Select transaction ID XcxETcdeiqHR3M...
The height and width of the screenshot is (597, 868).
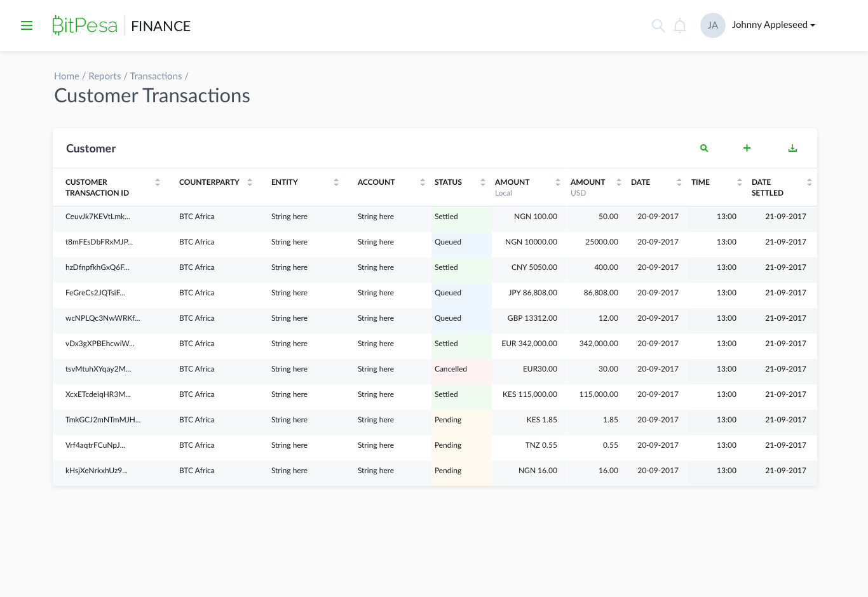pos(98,394)
